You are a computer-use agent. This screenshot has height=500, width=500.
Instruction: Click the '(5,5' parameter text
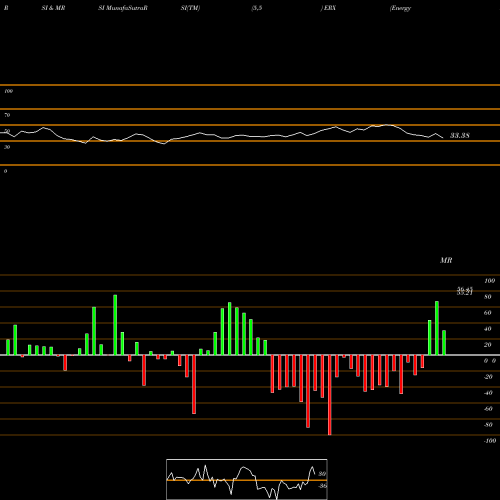click(x=257, y=8)
